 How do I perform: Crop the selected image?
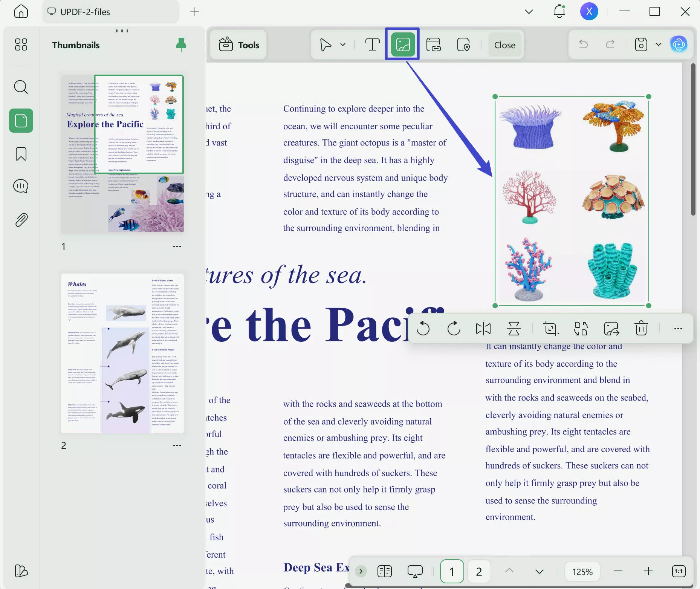pos(551,328)
